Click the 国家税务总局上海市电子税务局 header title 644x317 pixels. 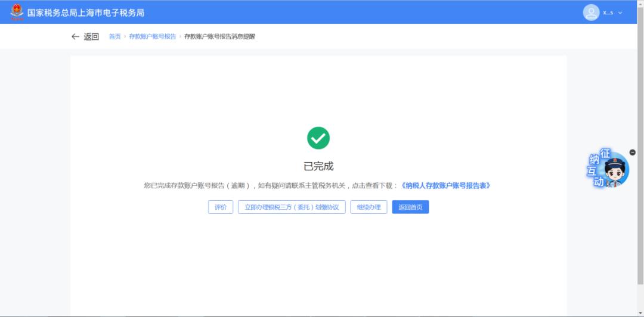tap(86, 13)
